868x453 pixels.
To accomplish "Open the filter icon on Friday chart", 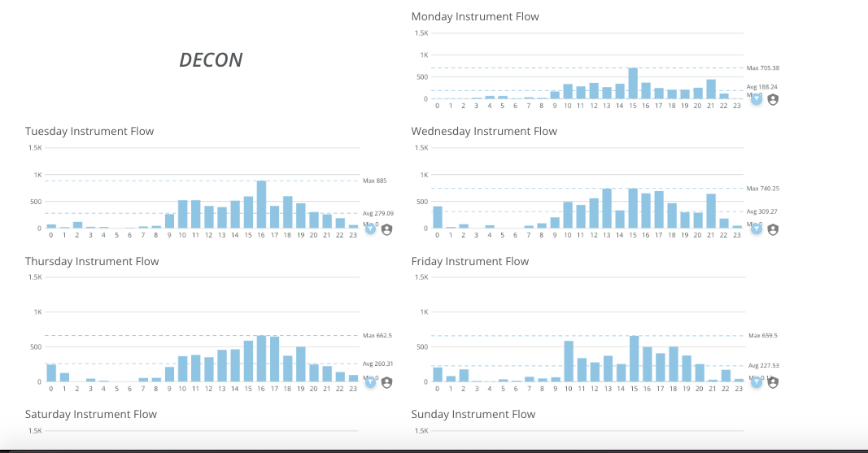I will 757,382.
